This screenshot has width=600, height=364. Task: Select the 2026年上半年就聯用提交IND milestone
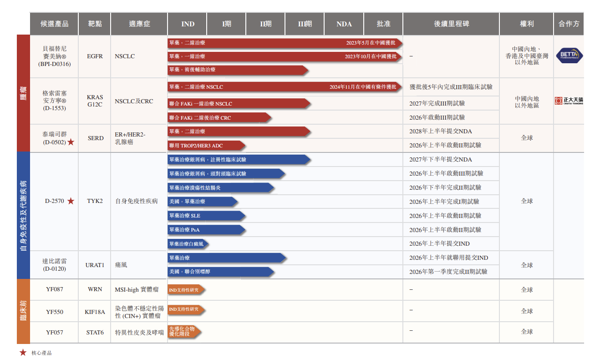click(449, 258)
